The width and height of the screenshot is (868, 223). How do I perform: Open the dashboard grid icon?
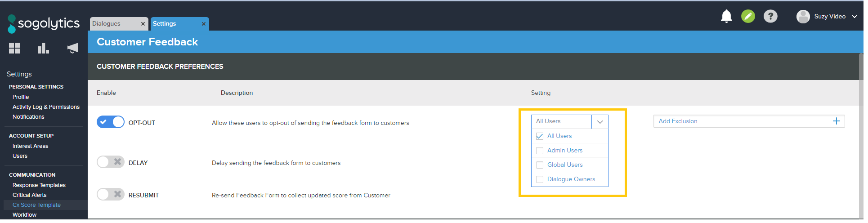[14, 48]
